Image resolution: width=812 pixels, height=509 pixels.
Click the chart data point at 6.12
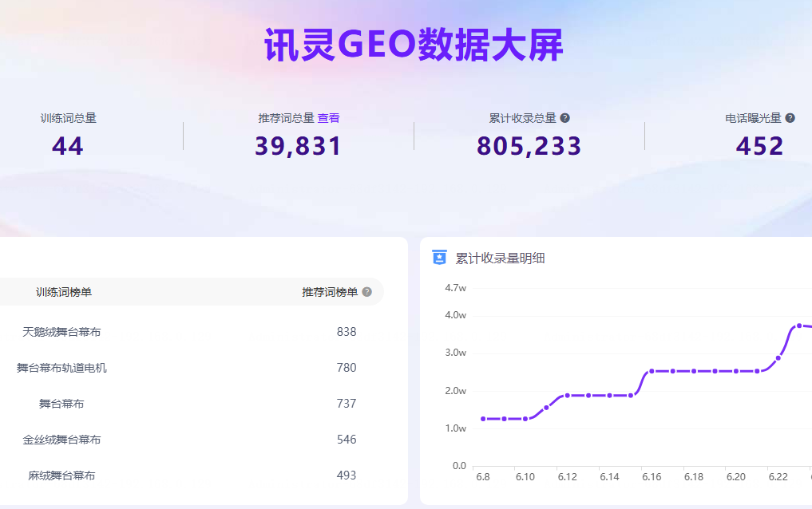click(x=568, y=396)
